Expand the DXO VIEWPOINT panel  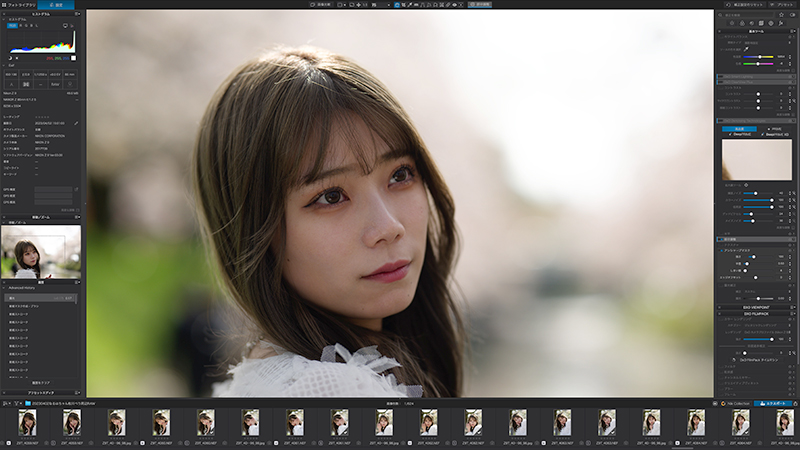[756, 307]
